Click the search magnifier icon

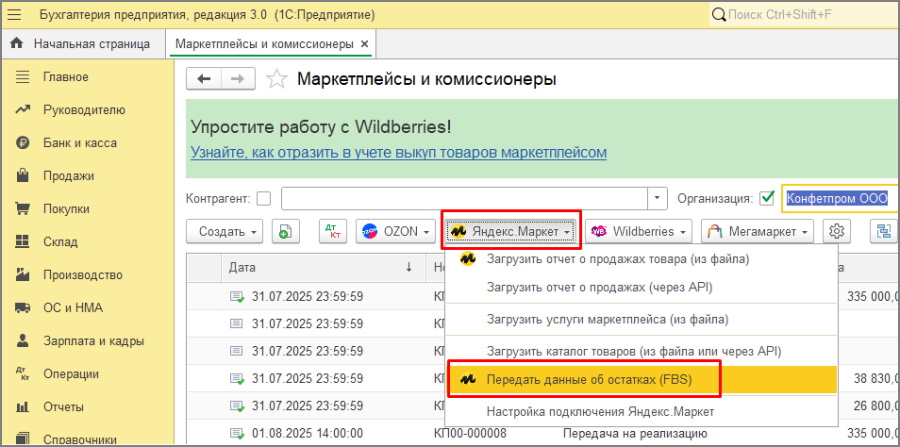(718, 15)
